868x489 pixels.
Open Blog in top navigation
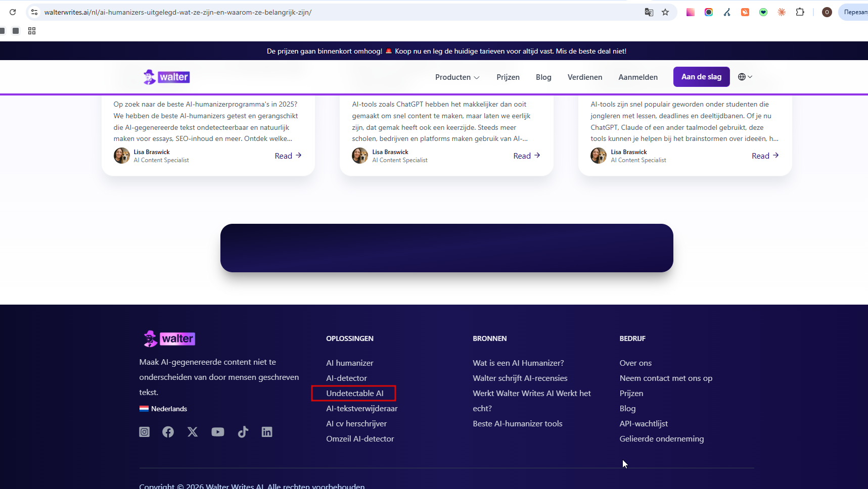click(543, 77)
